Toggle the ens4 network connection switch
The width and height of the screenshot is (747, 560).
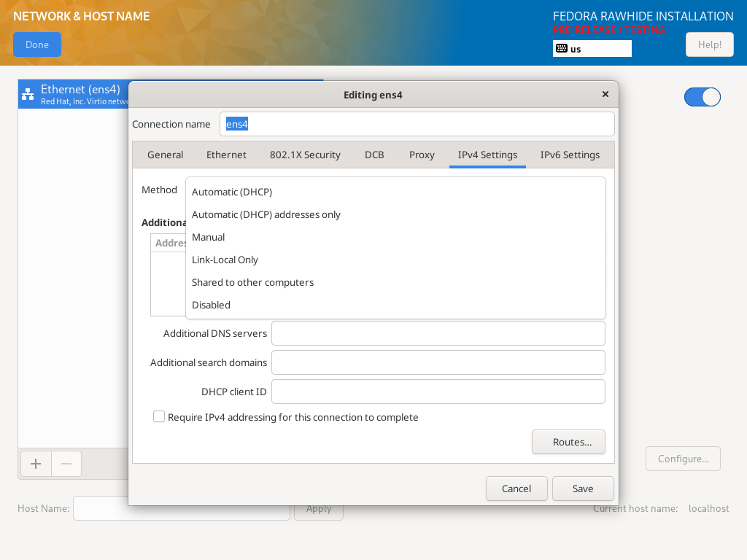(x=703, y=97)
